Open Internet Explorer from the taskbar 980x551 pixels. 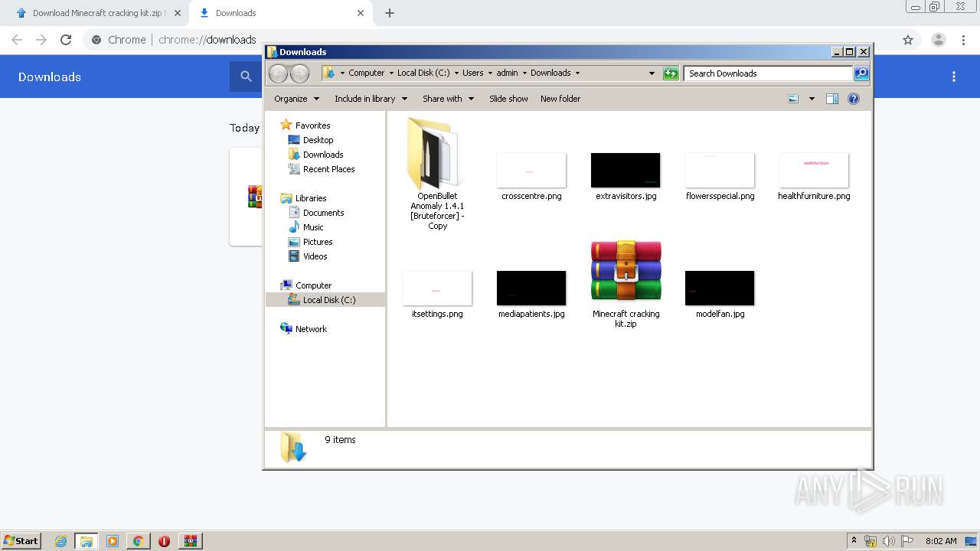(60, 541)
